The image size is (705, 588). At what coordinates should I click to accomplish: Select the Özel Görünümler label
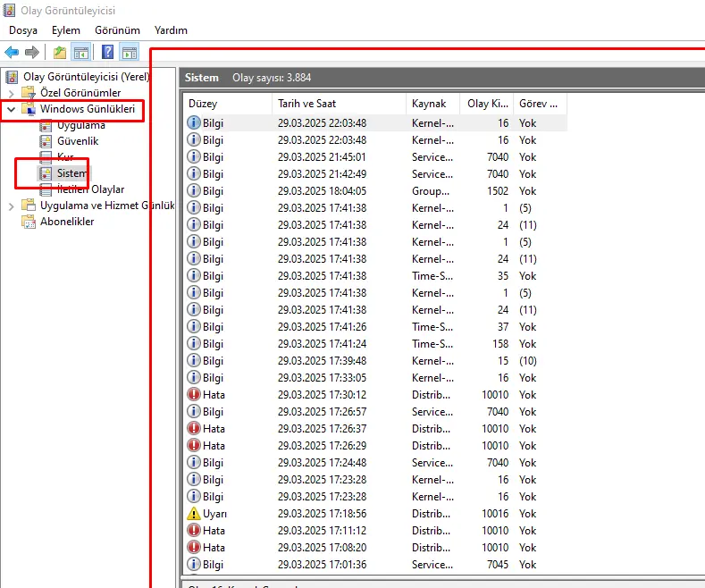pyautogui.click(x=80, y=93)
